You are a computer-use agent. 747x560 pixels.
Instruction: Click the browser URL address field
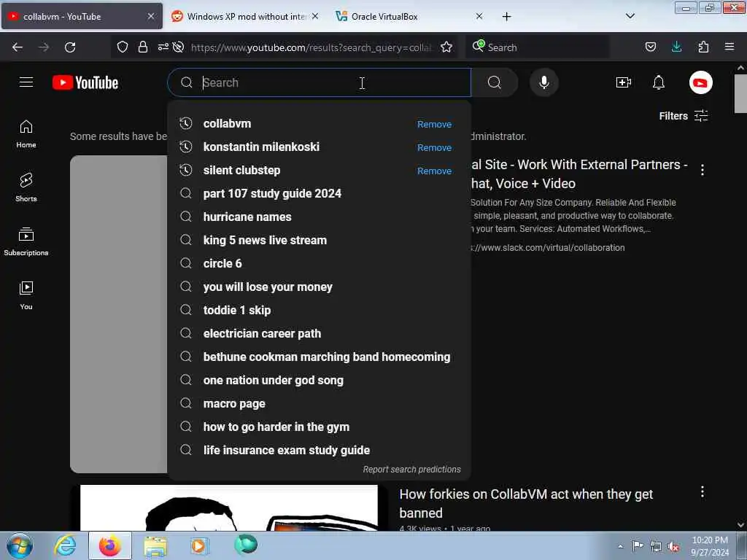point(311,47)
